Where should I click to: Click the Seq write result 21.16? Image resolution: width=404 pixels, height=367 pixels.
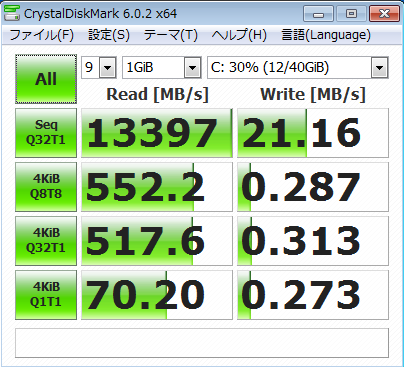(313, 133)
